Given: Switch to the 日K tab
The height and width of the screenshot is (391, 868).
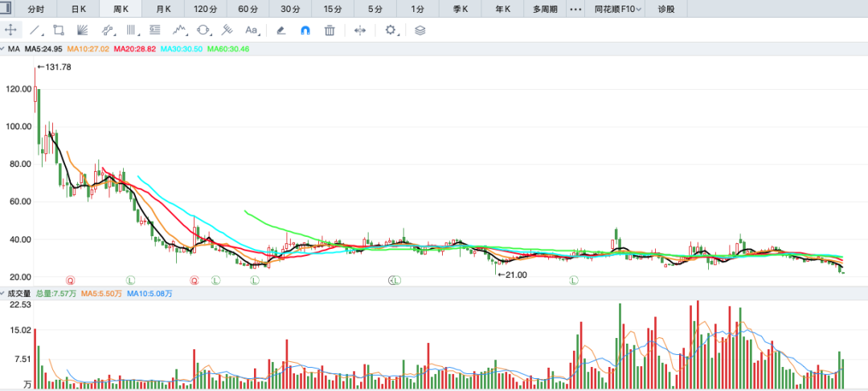Looking at the screenshot, I should click(x=78, y=9).
